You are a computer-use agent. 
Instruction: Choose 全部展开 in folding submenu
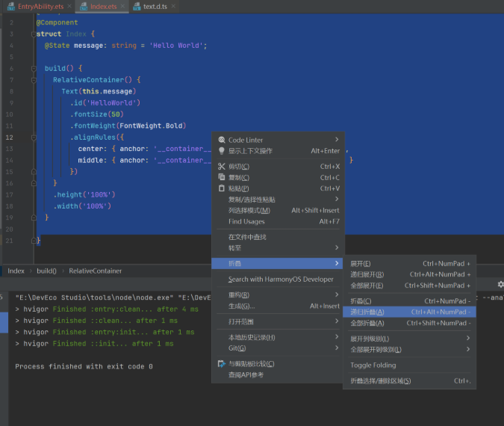[409, 285]
